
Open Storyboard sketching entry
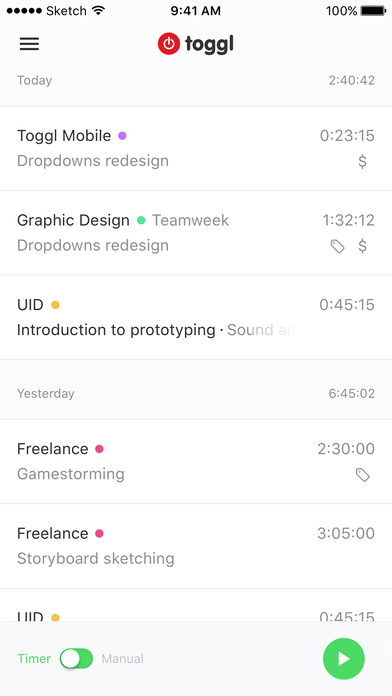click(196, 546)
